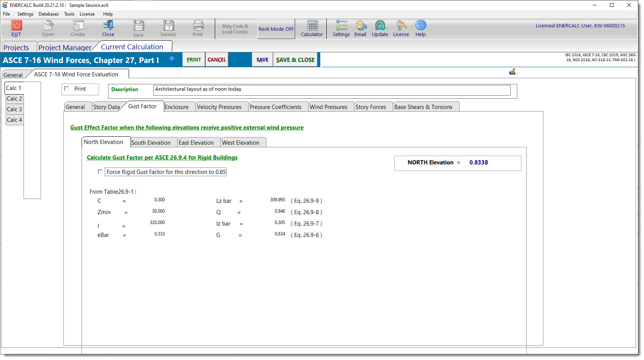
Task: Open the Calculator tool
Action: coord(312,25)
